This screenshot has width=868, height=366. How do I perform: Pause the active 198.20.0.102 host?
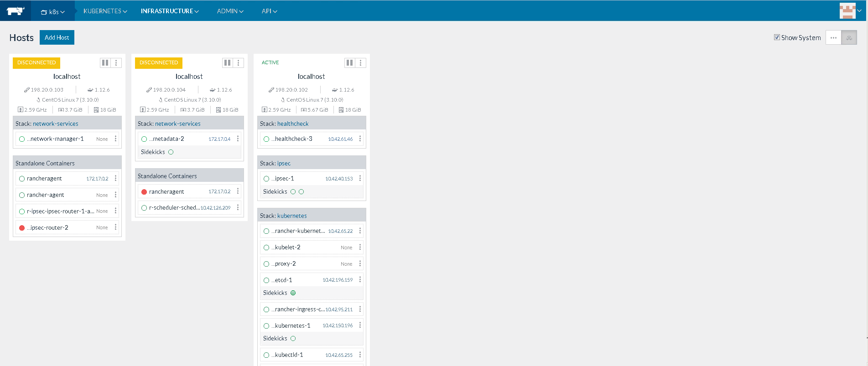(350, 63)
